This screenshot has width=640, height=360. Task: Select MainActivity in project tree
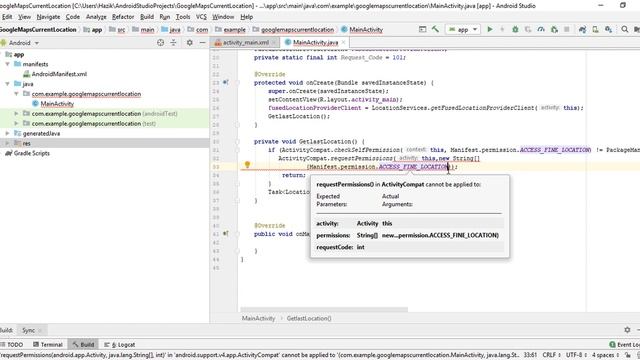[x=57, y=104]
